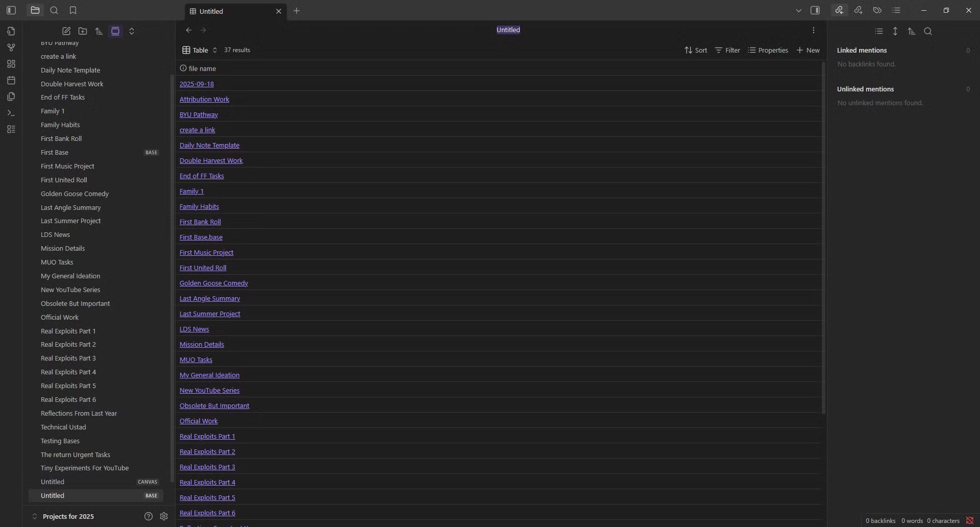Create a new entry with the New button
This screenshot has height=527, width=980.
point(808,50)
